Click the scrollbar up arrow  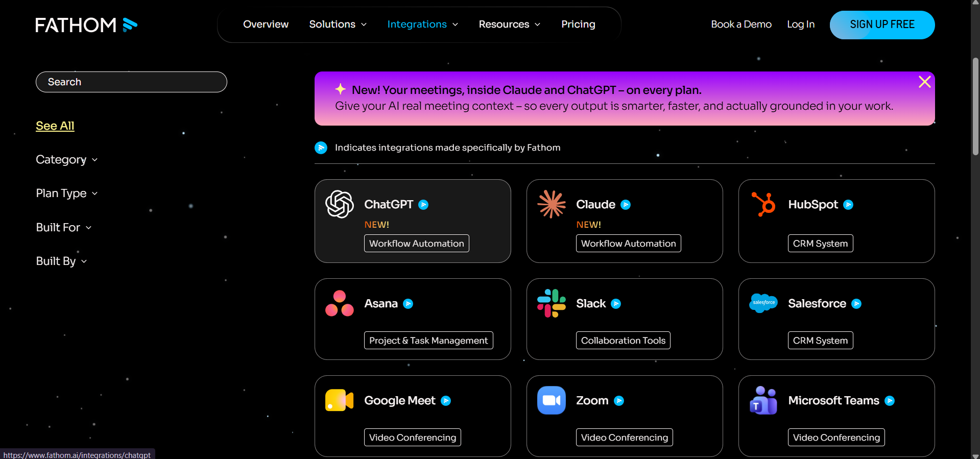[975, 3]
